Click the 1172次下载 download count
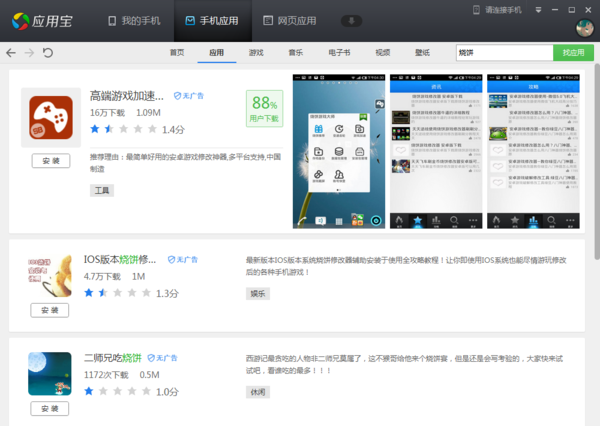Viewport: 600px width, 426px height. pyautogui.click(x=106, y=375)
